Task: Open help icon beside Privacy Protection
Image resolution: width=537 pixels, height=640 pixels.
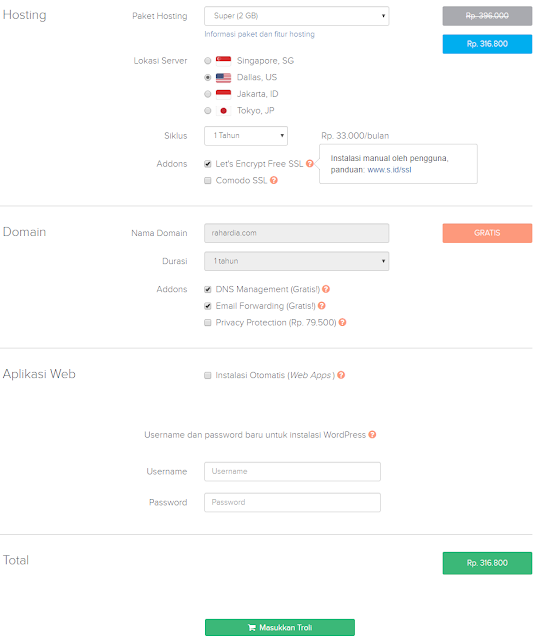Action: [x=342, y=322]
